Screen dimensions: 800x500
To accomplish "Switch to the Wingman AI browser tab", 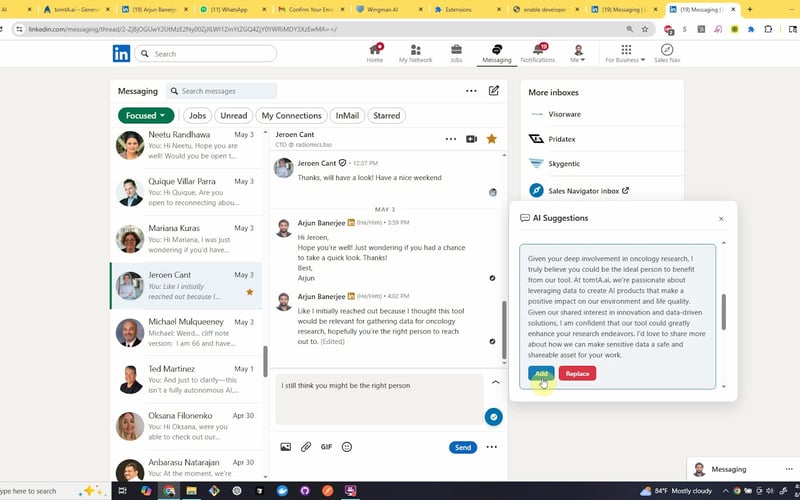I will click(390, 9).
